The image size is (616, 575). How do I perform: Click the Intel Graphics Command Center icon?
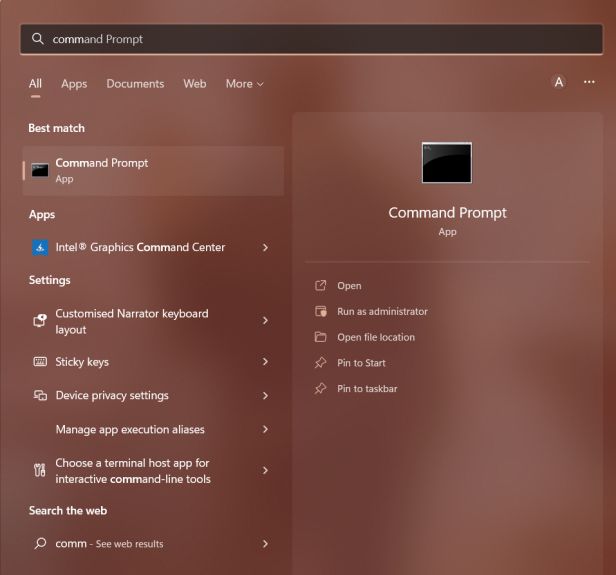[40, 247]
